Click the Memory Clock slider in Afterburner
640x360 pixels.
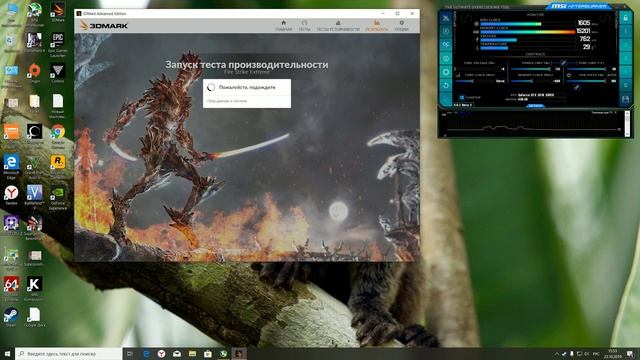pos(531,81)
